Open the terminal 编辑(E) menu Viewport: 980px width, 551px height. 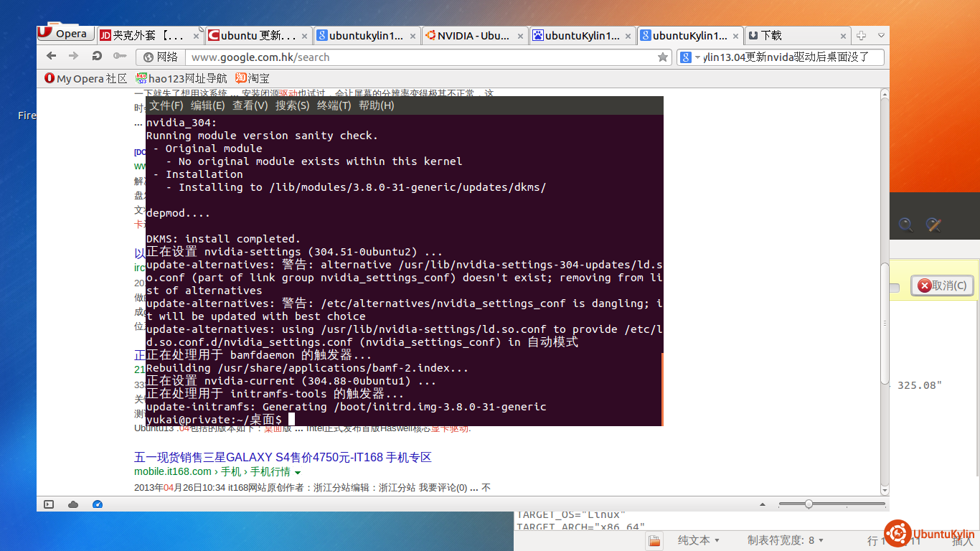pyautogui.click(x=207, y=105)
